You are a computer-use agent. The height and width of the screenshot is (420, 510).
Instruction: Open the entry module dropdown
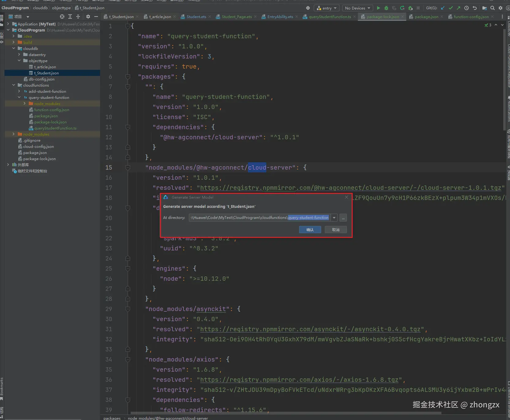(x=326, y=8)
